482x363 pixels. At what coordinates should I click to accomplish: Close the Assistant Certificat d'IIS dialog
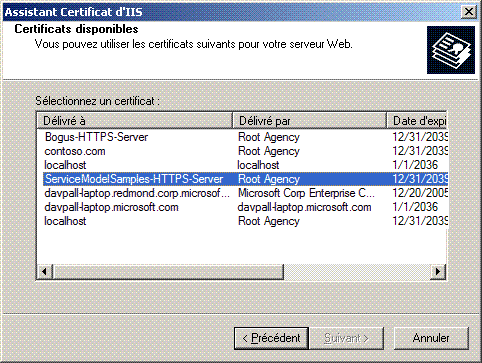point(468,12)
